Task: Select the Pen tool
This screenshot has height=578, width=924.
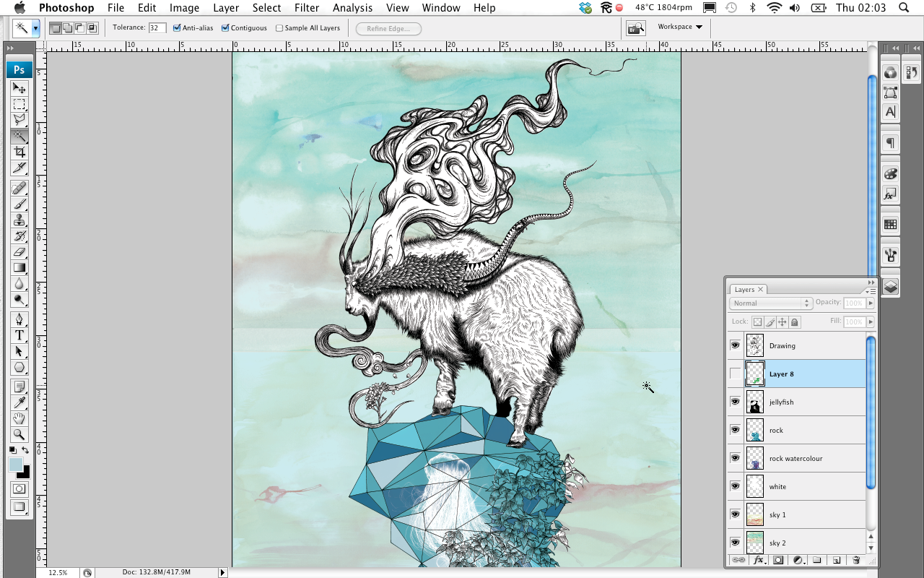Action: (19, 319)
